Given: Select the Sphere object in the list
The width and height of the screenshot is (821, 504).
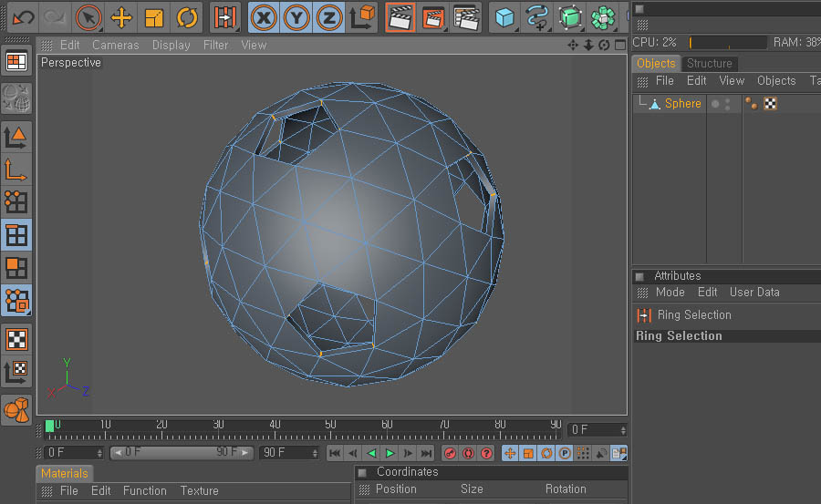Looking at the screenshot, I should coord(682,104).
